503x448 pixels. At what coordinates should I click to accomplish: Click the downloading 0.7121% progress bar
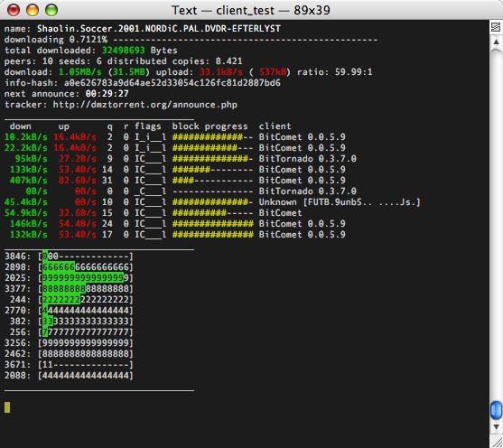tap(246, 40)
